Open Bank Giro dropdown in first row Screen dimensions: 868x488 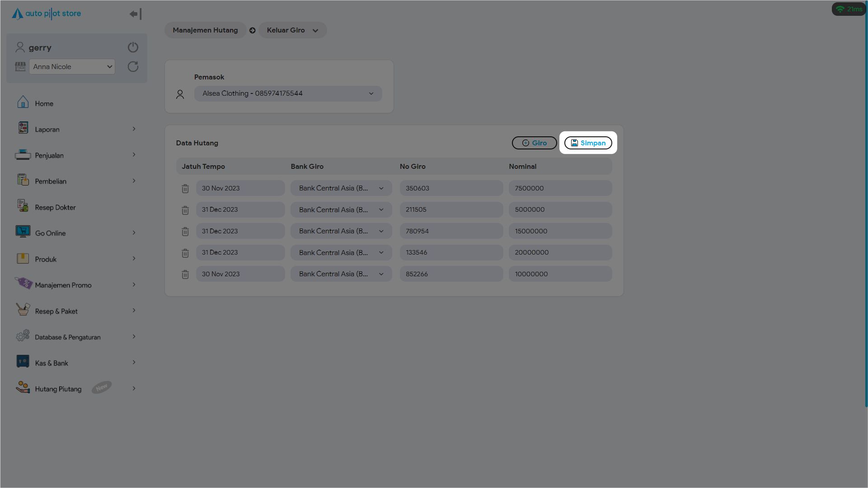[x=341, y=188]
